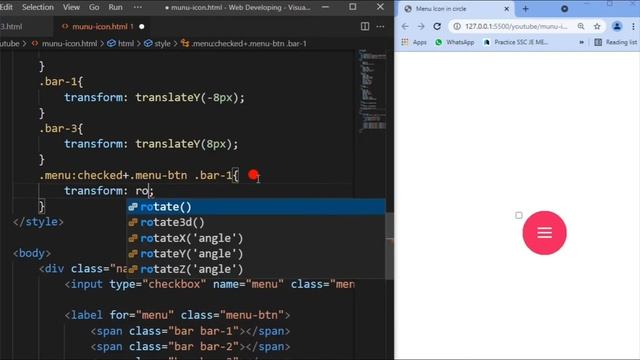Viewport: 640px width, 360px height.
Task: Click the input type="checkbox" code line
Action: [210, 284]
